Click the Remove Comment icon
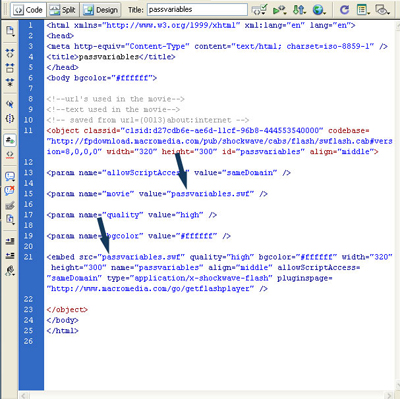This screenshot has width=400, height=399. coord(10,191)
